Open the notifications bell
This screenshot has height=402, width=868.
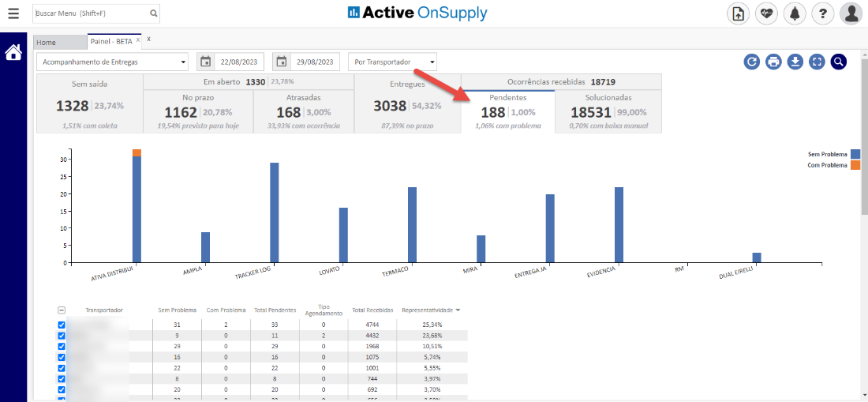tap(795, 14)
